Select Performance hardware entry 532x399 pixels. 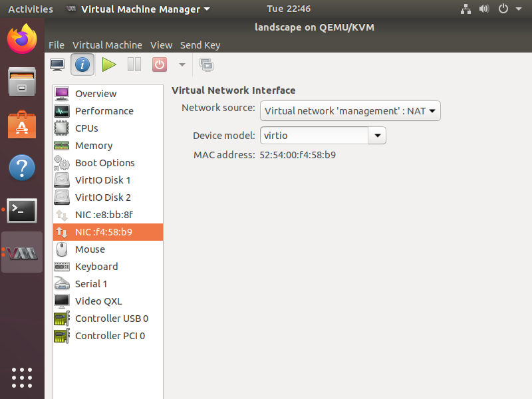point(108,111)
